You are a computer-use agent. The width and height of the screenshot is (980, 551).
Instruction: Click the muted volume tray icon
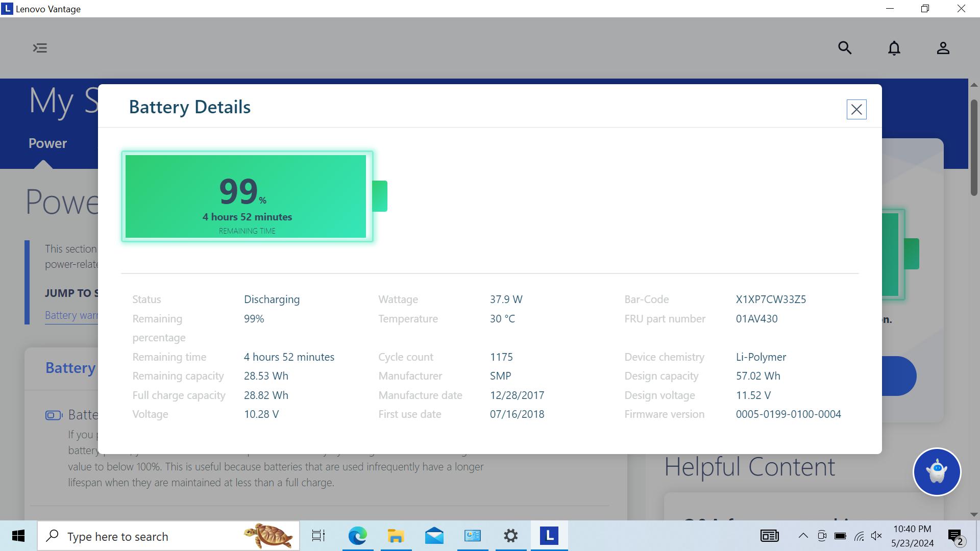tap(876, 536)
